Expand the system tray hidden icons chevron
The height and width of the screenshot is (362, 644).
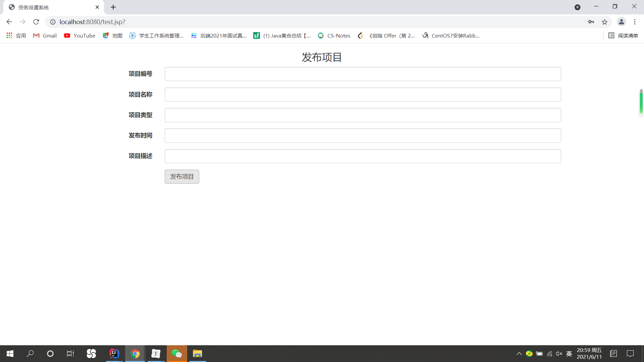click(519, 354)
